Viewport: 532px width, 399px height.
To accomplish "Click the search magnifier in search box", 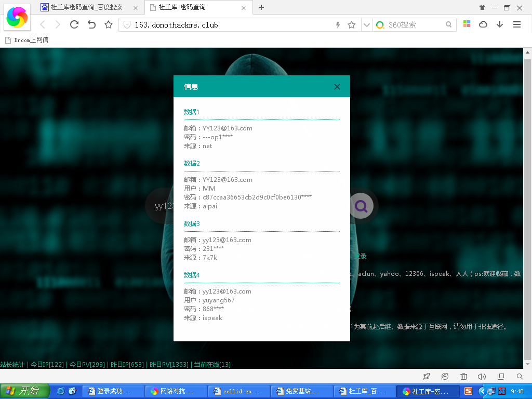I will 448,24.
